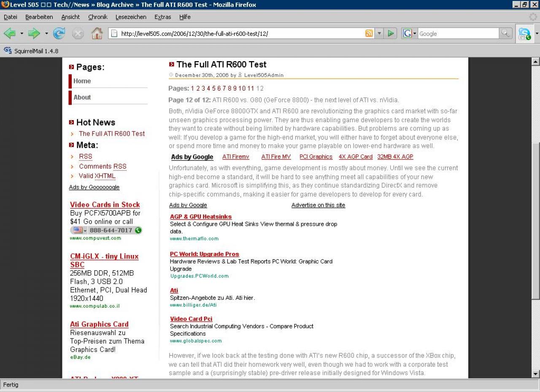Click The Full ATI R600 Test article title
Image resolution: width=540 pixels, height=392 pixels.
click(x=221, y=64)
